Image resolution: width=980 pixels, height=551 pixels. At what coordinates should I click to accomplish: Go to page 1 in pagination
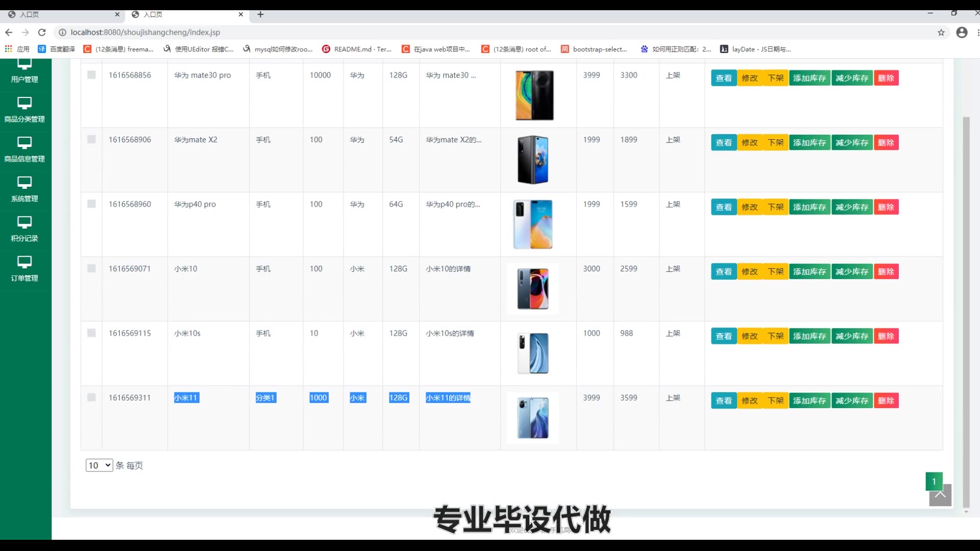[x=934, y=481]
